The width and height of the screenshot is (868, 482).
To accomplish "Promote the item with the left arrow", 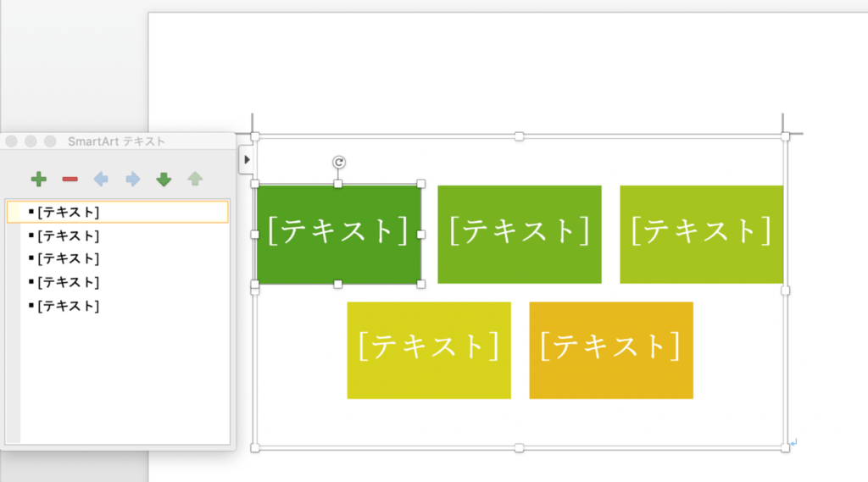I will click(101, 179).
